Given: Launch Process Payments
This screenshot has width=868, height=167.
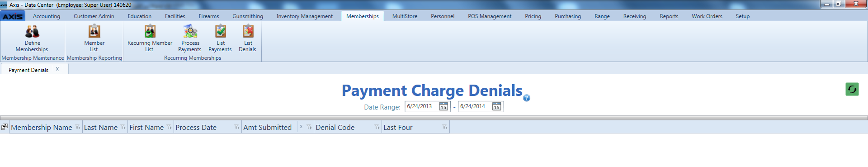Looking at the screenshot, I should [x=190, y=38].
